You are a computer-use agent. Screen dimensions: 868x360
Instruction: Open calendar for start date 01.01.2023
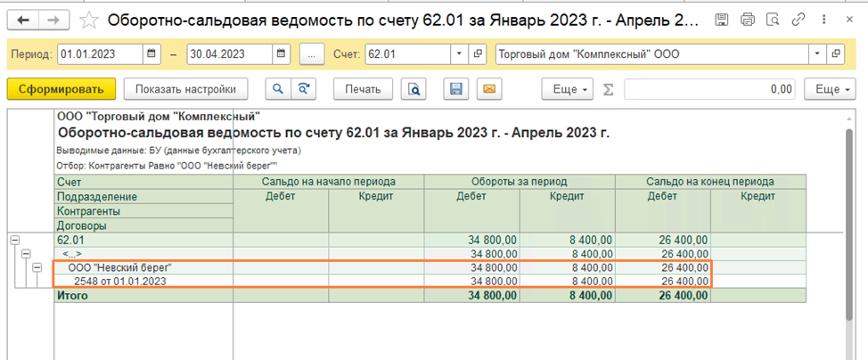[152, 54]
